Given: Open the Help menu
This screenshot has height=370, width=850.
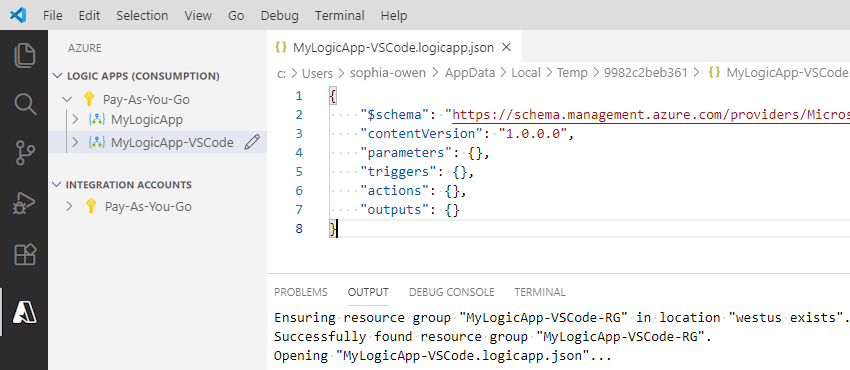Looking at the screenshot, I should [394, 15].
